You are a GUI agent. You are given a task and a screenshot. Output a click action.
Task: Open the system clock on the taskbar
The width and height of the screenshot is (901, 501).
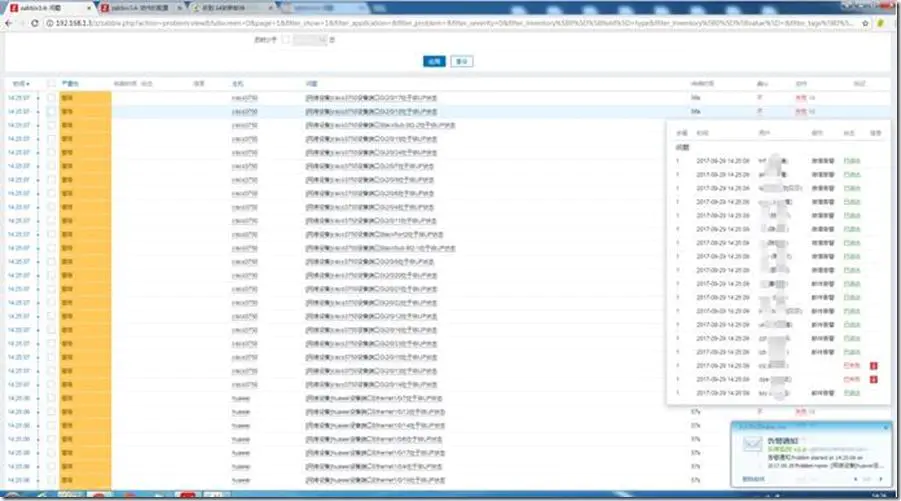(x=879, y=496)
